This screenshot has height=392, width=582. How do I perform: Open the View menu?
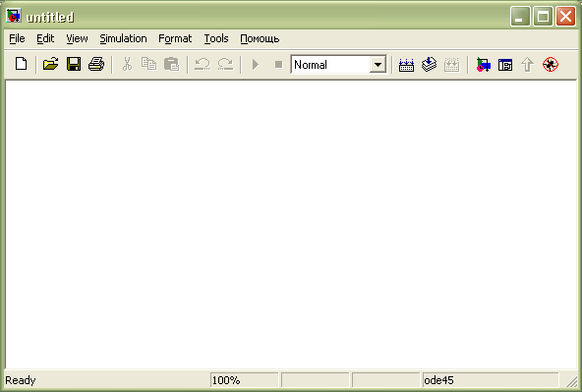point(77,38)
